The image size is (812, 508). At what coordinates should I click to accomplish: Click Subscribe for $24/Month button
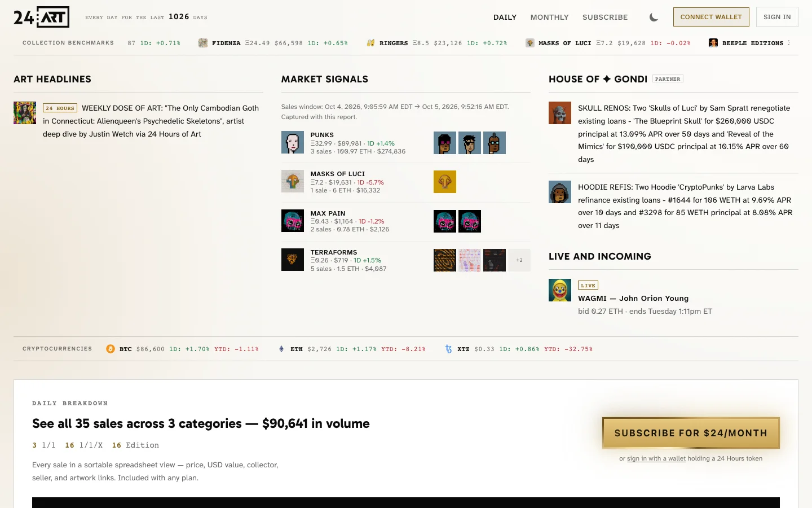(691, 433)
